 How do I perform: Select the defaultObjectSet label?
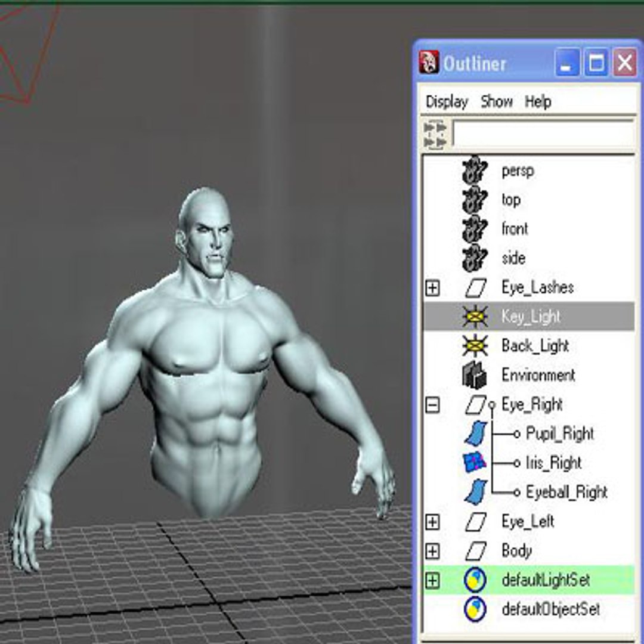pyautogui.click(x=551, y=609)
